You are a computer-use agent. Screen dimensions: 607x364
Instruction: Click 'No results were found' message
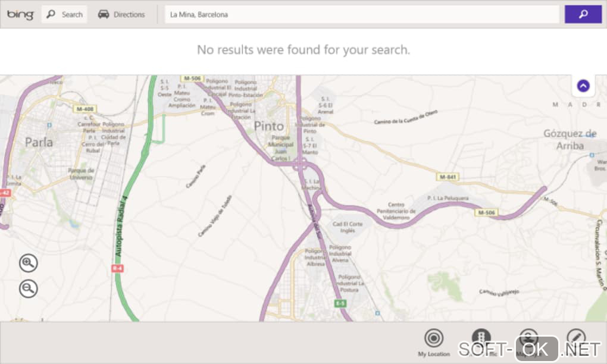tap(303, 50)
